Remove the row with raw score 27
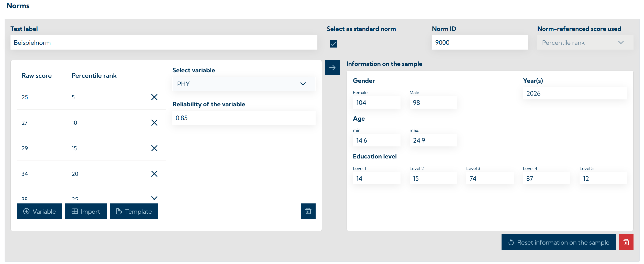This screenshot has width=644, height=264. pyautogui.click(x=154, y=123)
